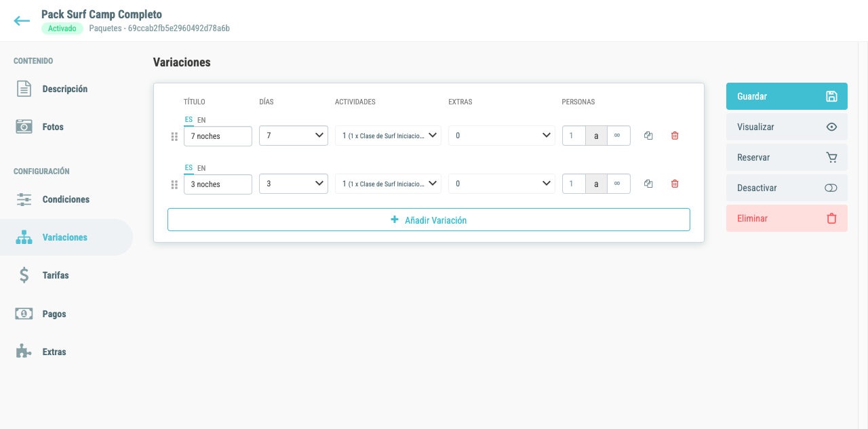The image size is (868, 429).
Task: Open the Fotos camera icon
Action: [24, 127]
